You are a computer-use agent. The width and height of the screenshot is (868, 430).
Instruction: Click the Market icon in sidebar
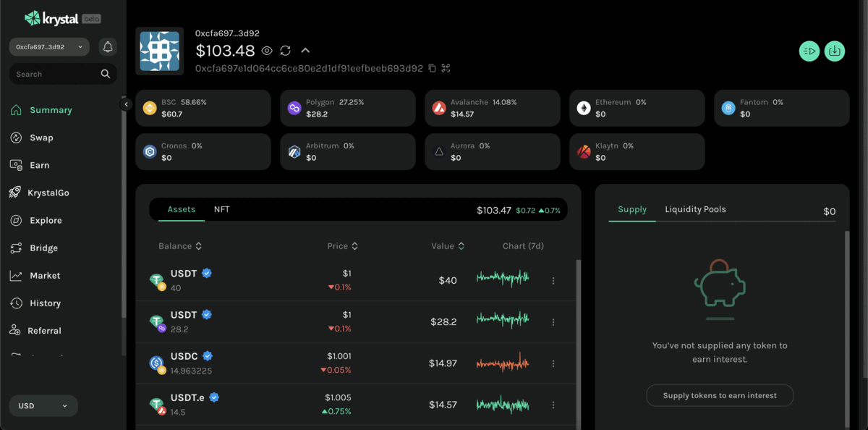point(16,276)
